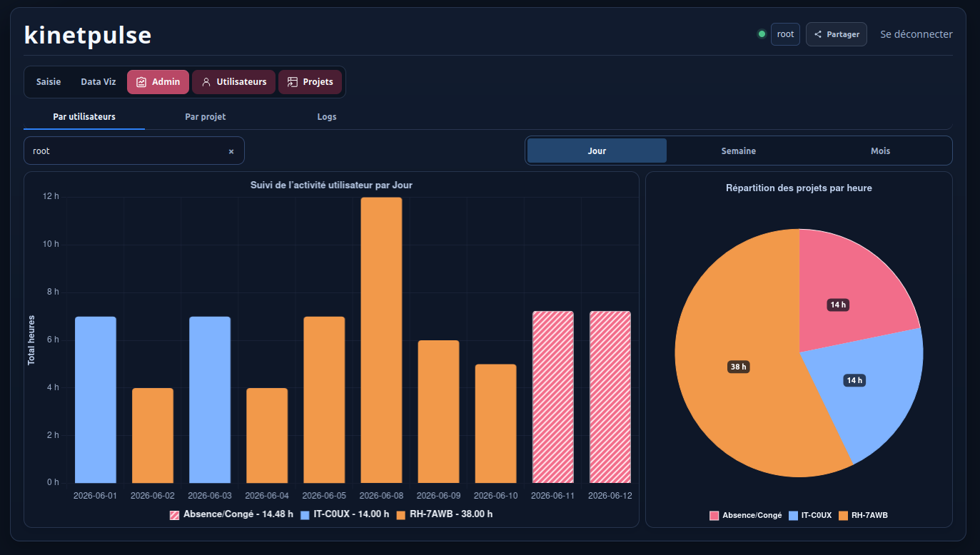Click the share icon in Partager
Viewport: 980px width, 555px height.
pyautogui.click(x=818, y=34)
